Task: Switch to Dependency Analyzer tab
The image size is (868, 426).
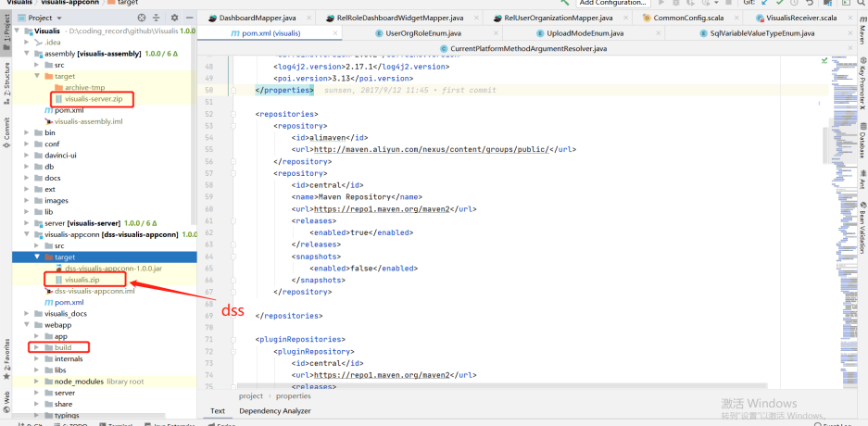Action: coord(274,410)
